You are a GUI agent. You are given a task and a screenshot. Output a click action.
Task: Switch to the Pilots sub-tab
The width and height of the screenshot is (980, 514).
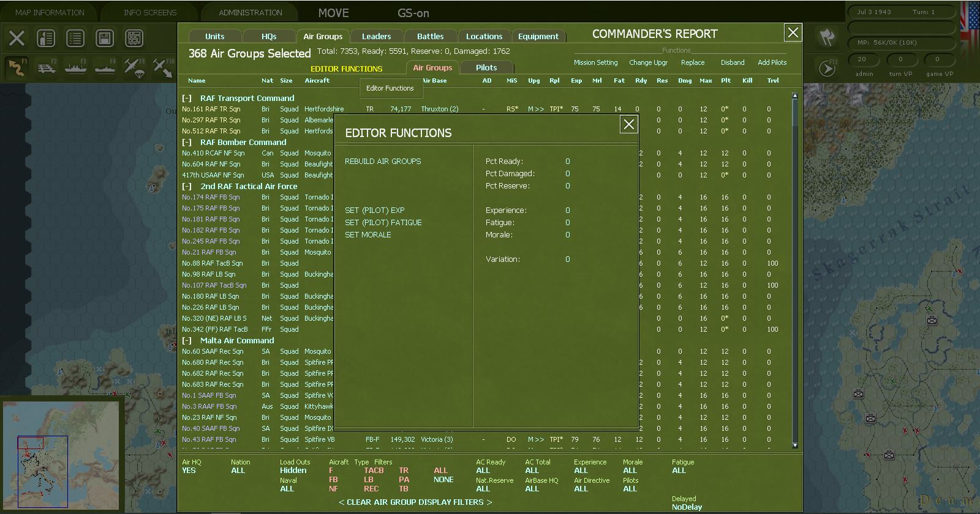coord(486,67)
